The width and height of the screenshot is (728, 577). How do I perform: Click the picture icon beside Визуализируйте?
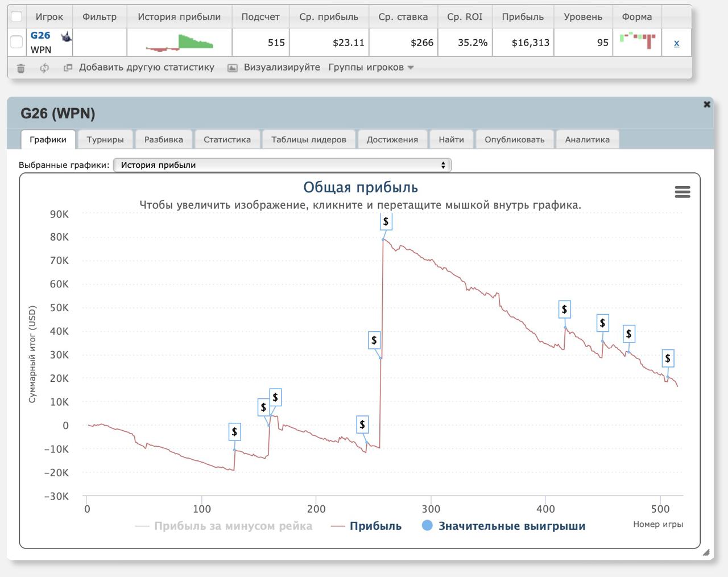point(232,68)
